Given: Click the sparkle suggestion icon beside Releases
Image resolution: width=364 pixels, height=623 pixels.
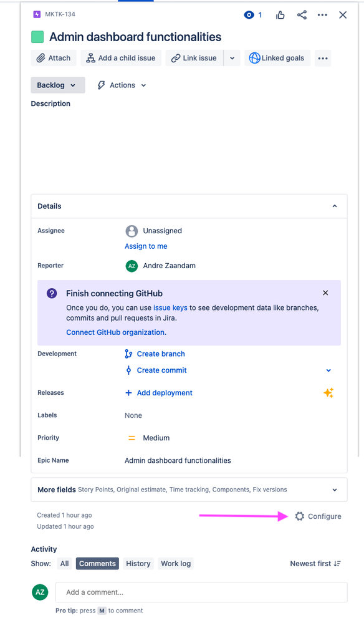Looking at the screenshot, I should 328,392.
